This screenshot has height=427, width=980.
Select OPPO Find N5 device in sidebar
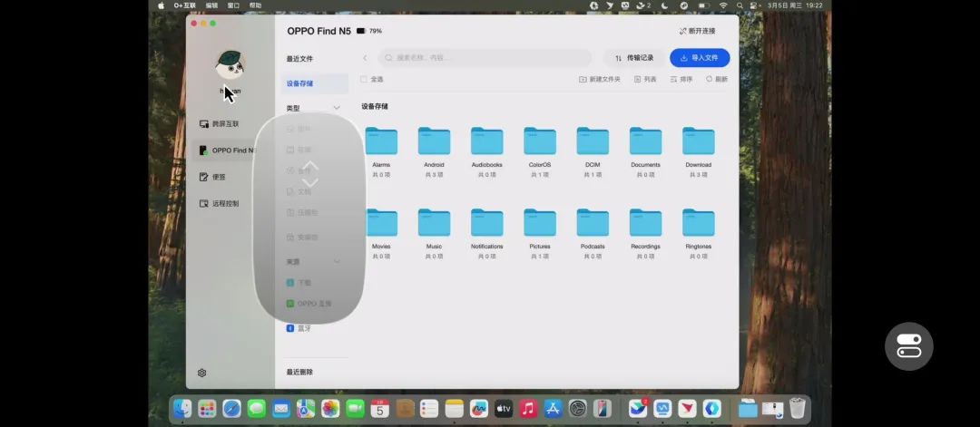tap(227, 150)
